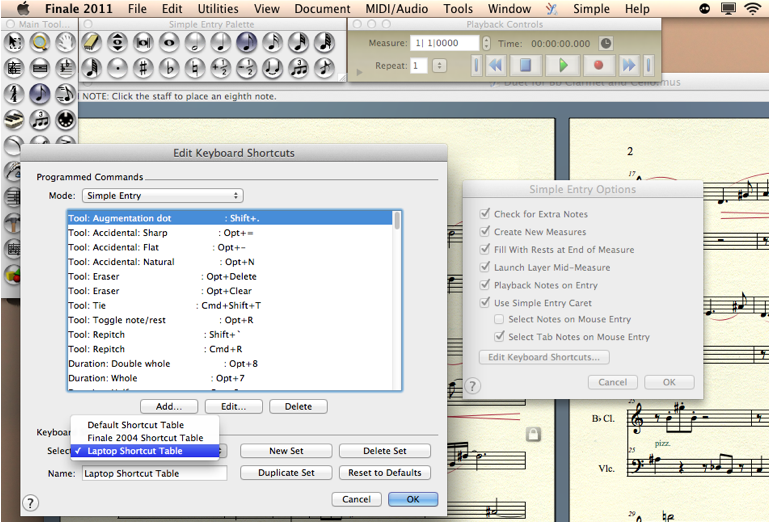Click the Measure stepper in Playback Controls
Image resolution: width=771 pixels, height=522 pixels.
(486, 43)
